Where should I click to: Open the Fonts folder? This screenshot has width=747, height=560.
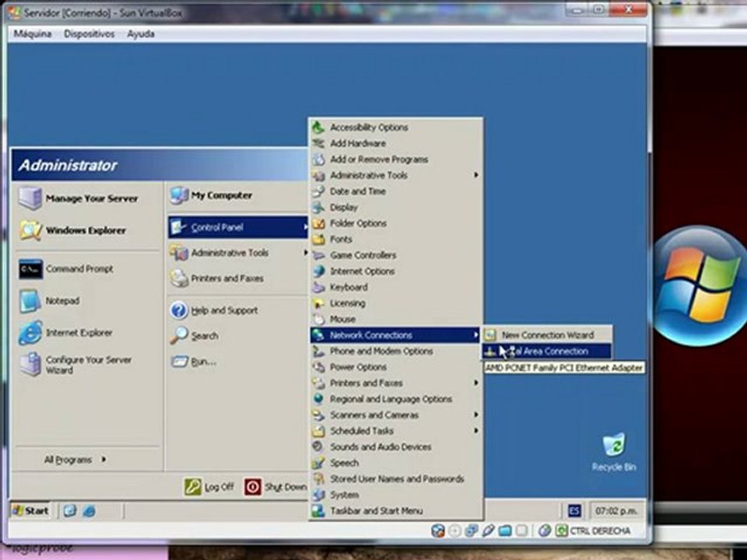(x=396, y=239)
